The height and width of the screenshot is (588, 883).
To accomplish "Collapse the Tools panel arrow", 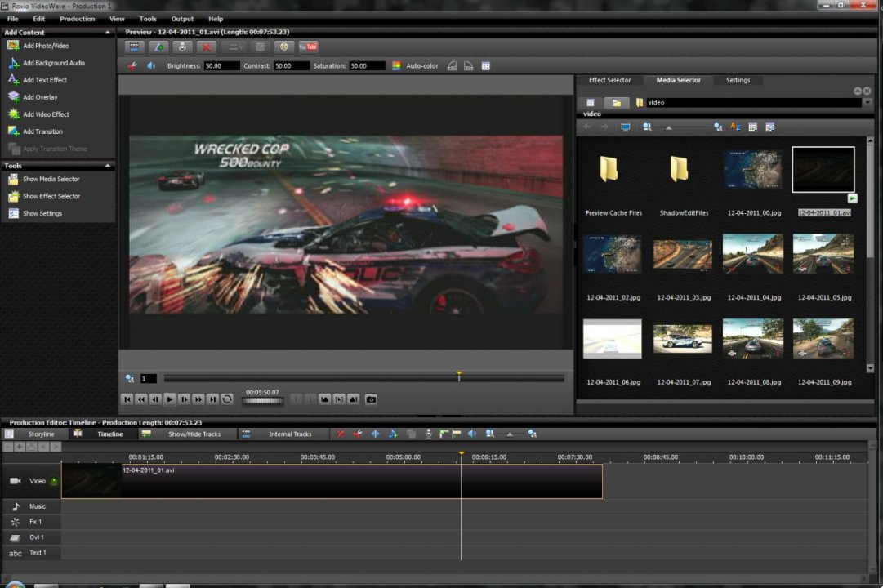I will pyautogui.click(x=108, y=166).
